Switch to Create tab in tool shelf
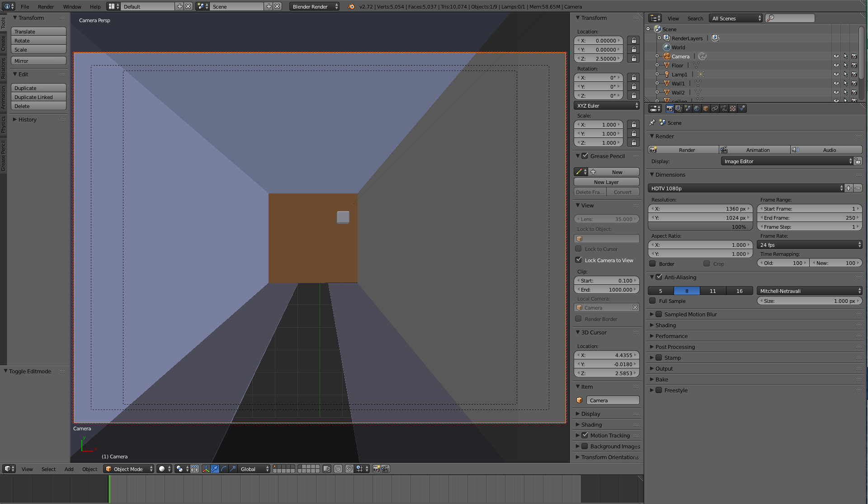The width and height of the screenshot is (868, 504). click(3, 42)
